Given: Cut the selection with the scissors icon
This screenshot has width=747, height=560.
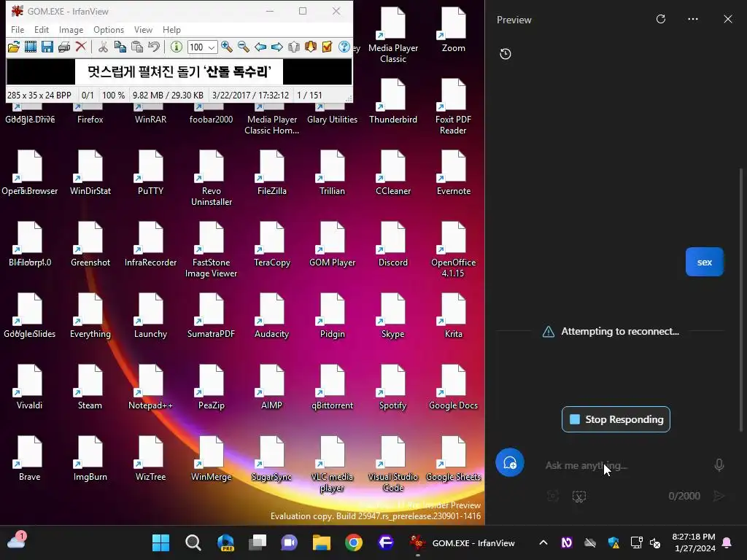Looking at the screenshot, I should (103, 47).
